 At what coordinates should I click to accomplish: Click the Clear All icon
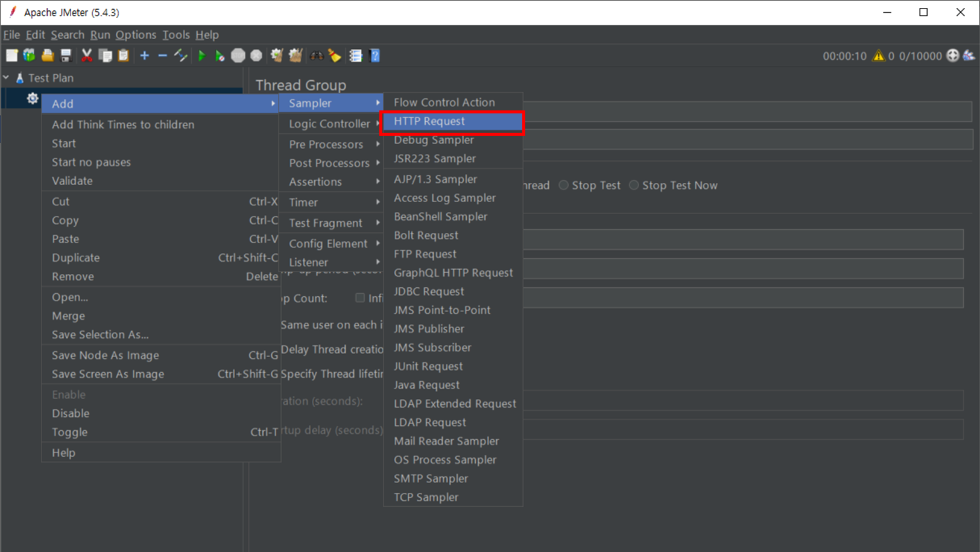coord(296,56)
